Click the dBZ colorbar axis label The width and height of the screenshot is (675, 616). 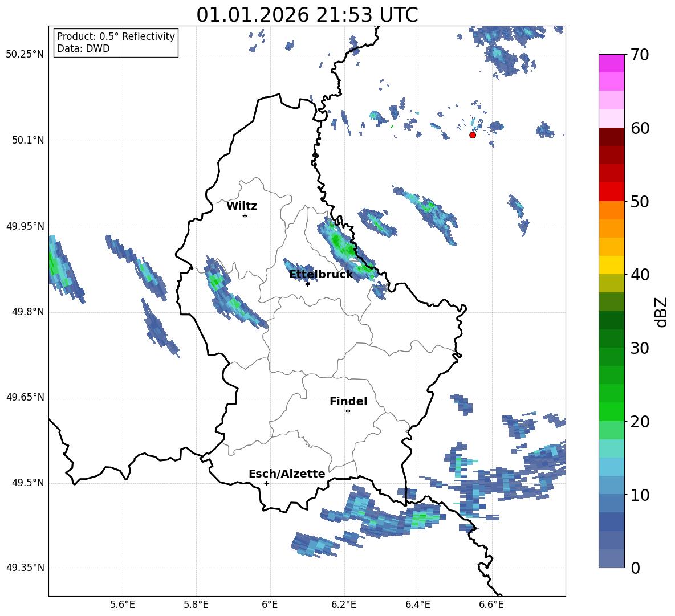point(661,312)
